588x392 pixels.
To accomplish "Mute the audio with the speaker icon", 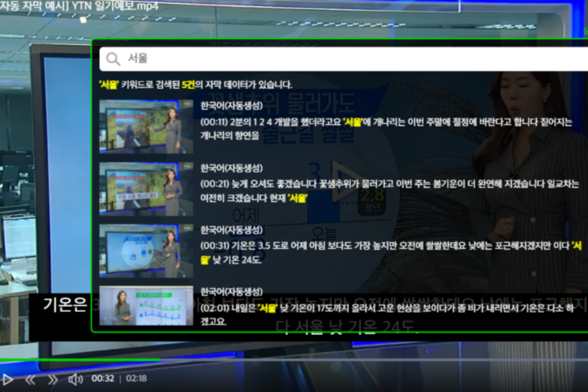I will (x=76, y=379).
